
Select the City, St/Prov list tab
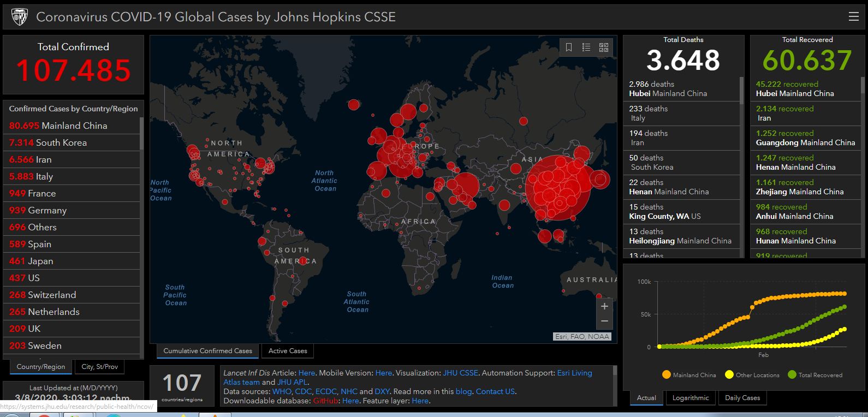(x=99, y=367)
